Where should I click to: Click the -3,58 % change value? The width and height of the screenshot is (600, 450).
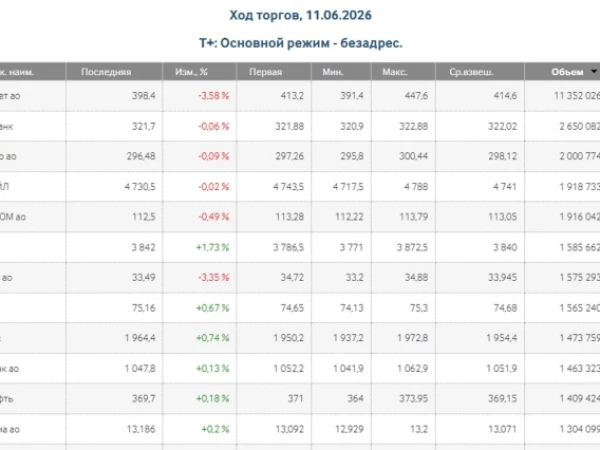pos(214,96)
